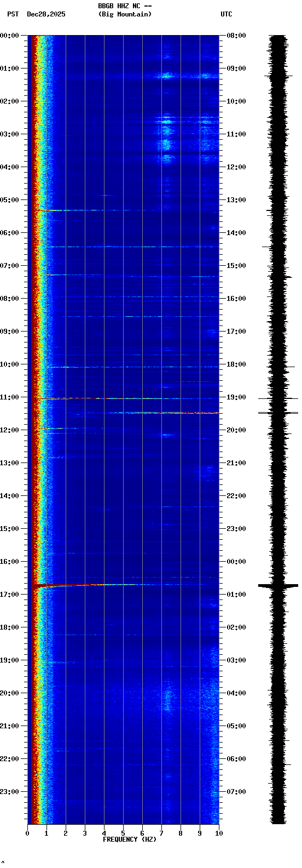Click the 22:00 label on UTC axis
302x868 pixels.
coord(236,496)
